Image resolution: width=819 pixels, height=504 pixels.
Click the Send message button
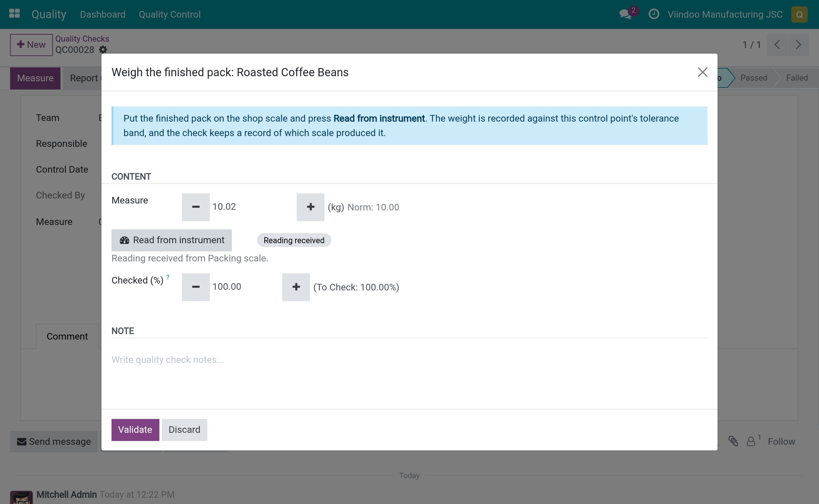(54, 441)
